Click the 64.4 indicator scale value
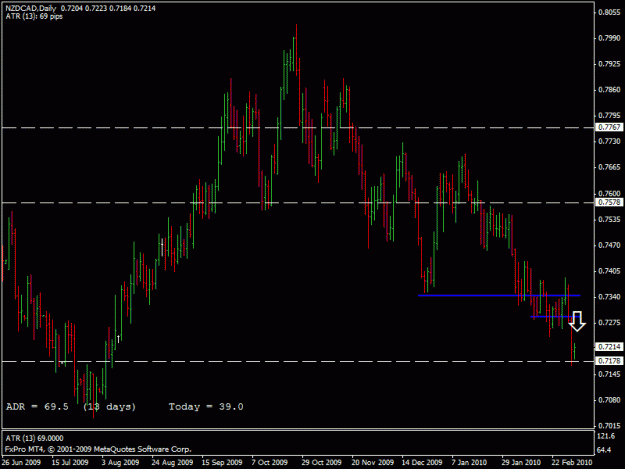 click(604, 450)
